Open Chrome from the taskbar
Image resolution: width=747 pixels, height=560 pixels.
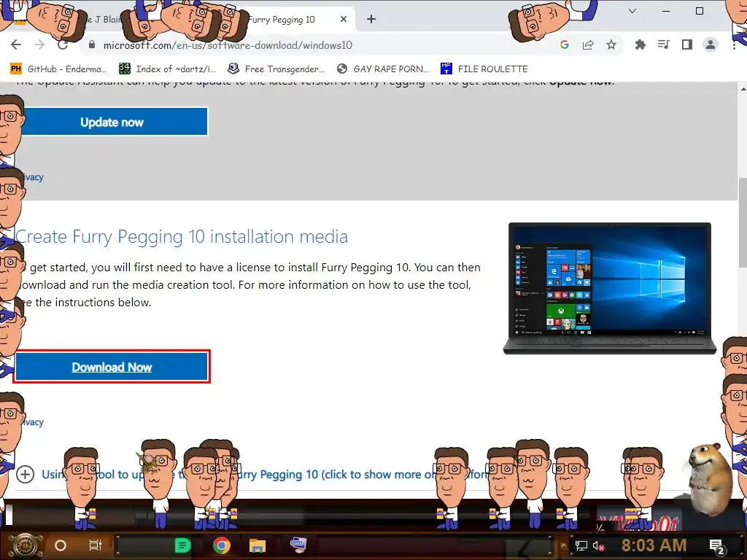tap(222, 545)
